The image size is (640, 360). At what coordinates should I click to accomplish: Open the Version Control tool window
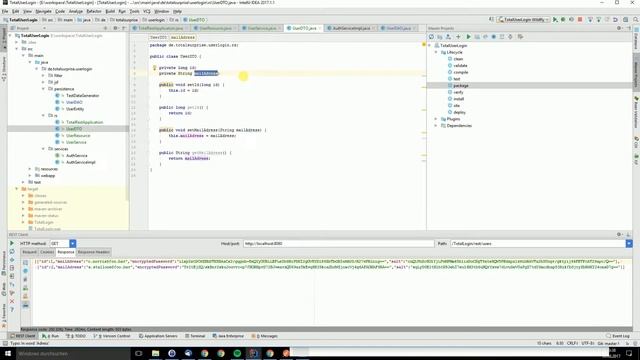[112, 336]
